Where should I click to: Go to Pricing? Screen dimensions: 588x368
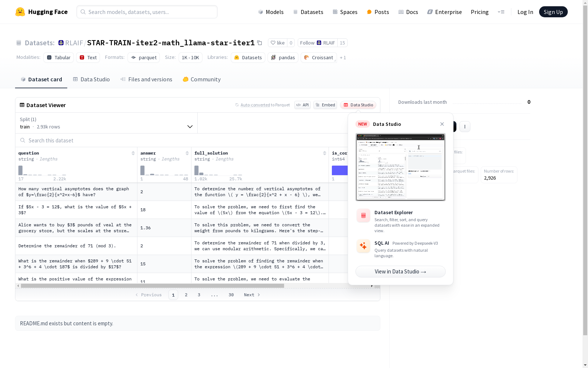480,12
